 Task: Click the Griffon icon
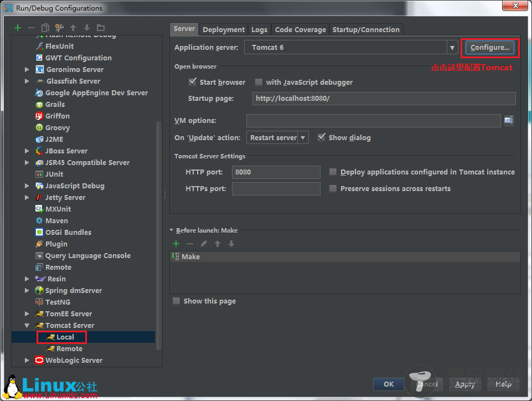tap(39, 116)
